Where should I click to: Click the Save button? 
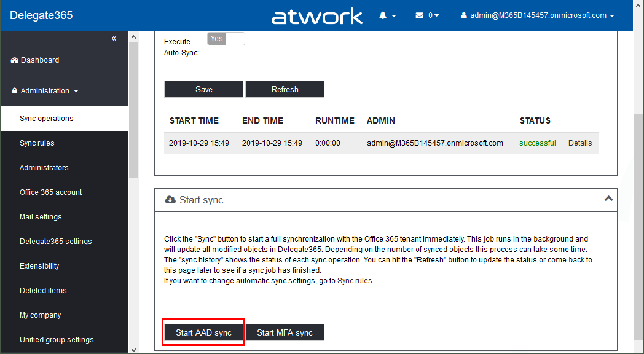pos(204,89)
